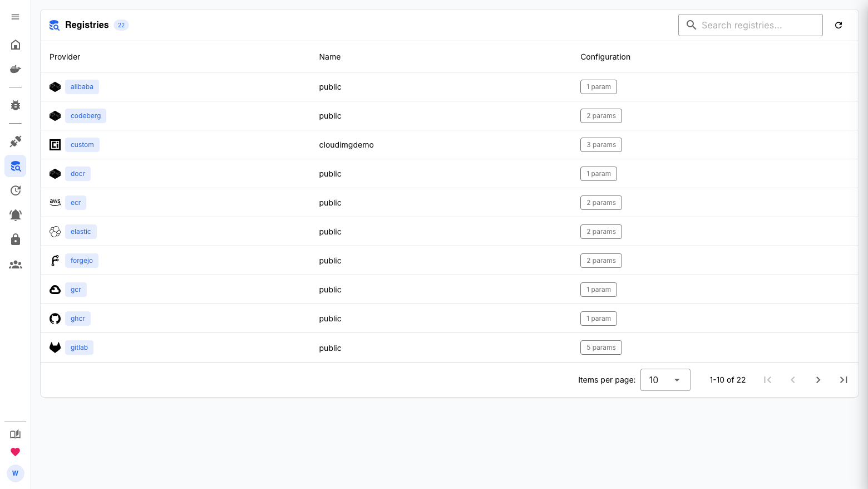Go to the home dashboard icon

tap(16, 45)
